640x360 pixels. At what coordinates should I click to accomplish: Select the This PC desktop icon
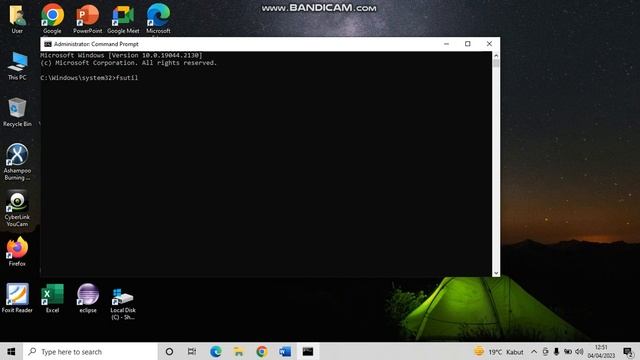17,66
